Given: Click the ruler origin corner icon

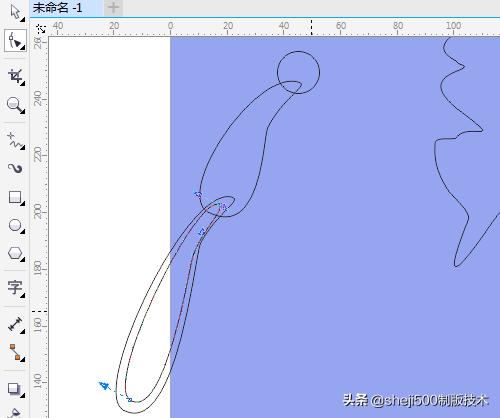Looking at the screenshot, I should tap(41, 29).
